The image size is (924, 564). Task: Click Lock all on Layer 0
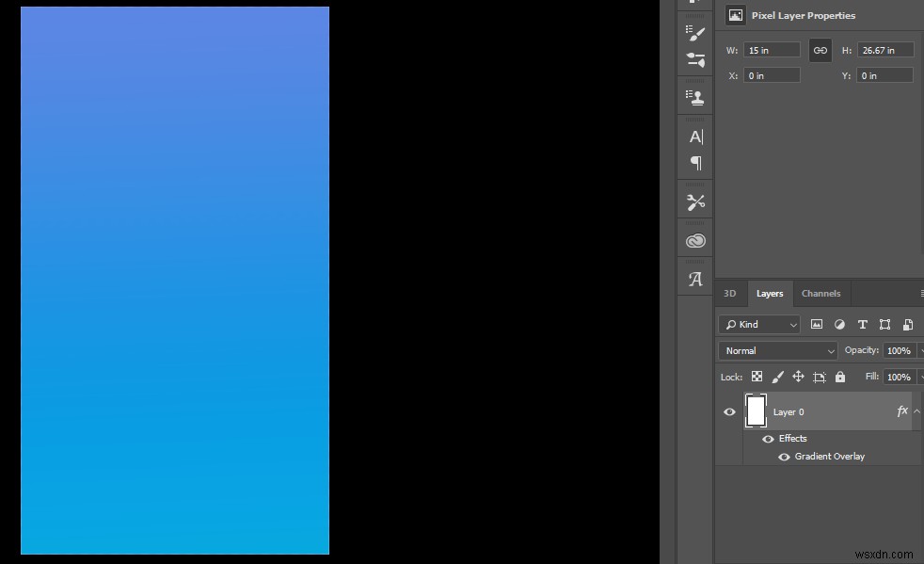pos(840,376)
